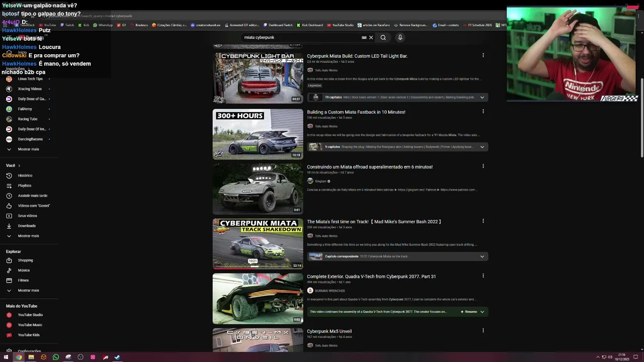Open Gingium channel link
The width and height of the screenshot is (644, 362).
click(x=320, y=181)
